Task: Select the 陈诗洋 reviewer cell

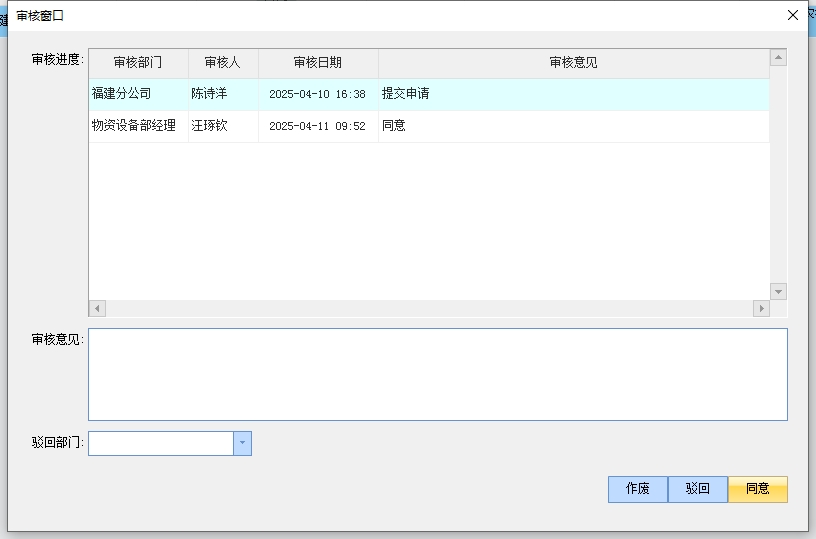Action: (x=223, y=94)
